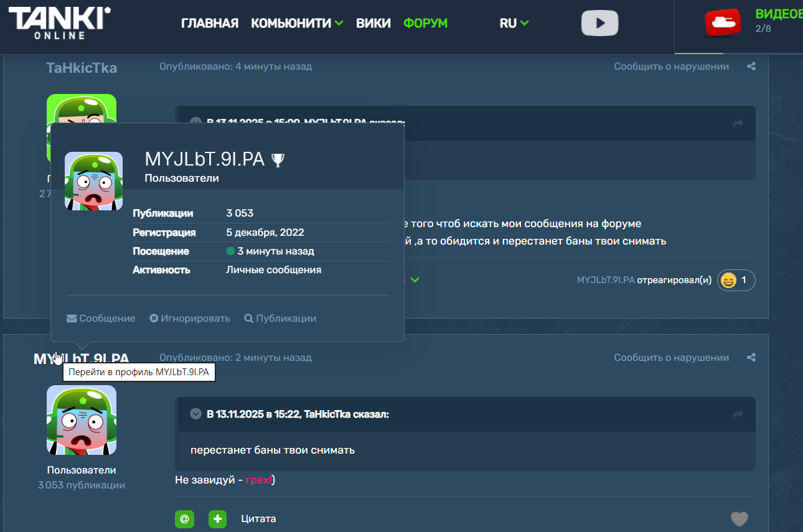
Task: Click 'Опубликовано: 4 минуты назад' timestamp
Action: click(235, 67)
